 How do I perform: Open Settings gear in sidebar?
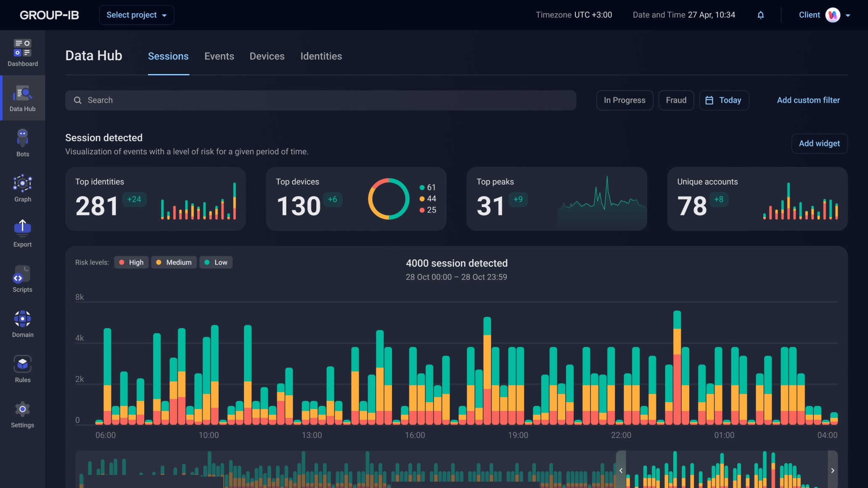coord(22,414)
